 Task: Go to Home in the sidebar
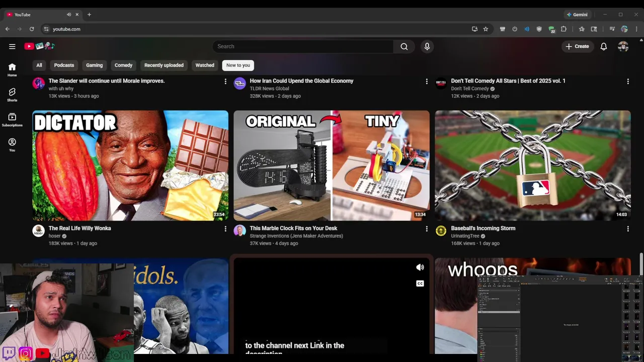point(12,70)
